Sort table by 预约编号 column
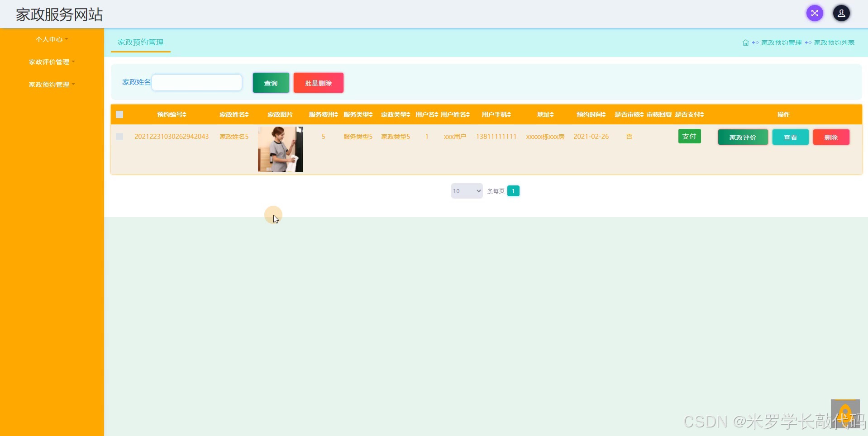 [x=172, y=114]
